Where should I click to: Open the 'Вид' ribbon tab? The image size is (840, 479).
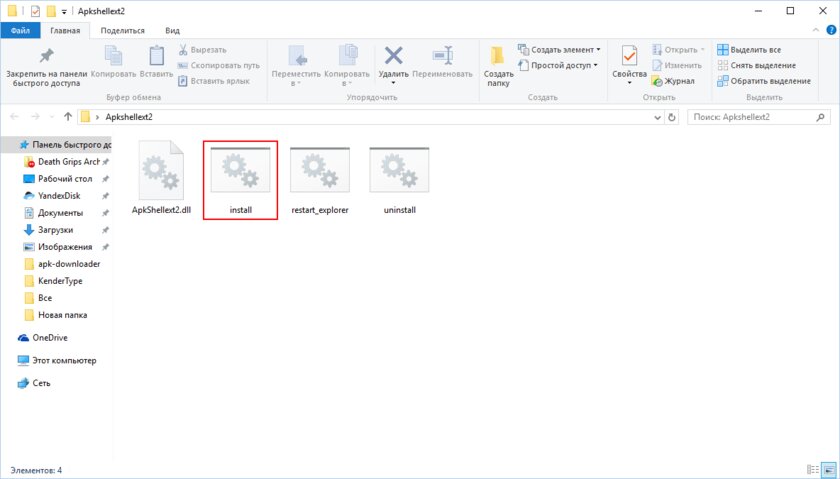point(173,31)
